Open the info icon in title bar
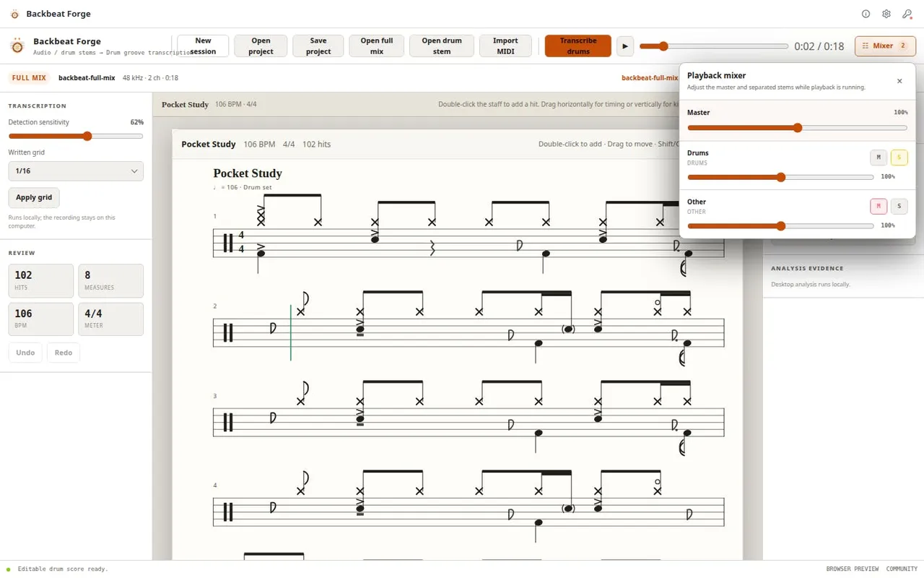 tap(866, 14)
